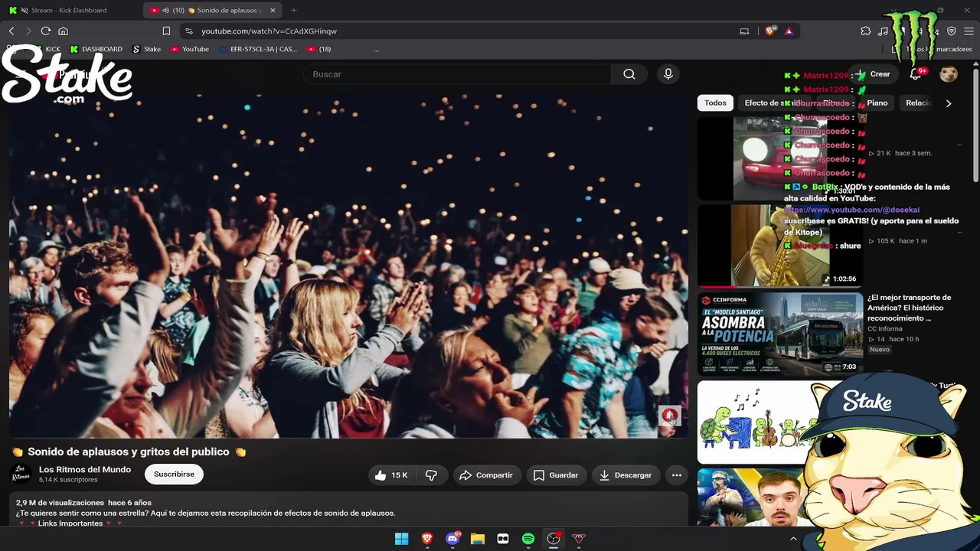Open the browser extensions puzzle icon
This screenshot has width=980, height=551.
coord(866,31)
